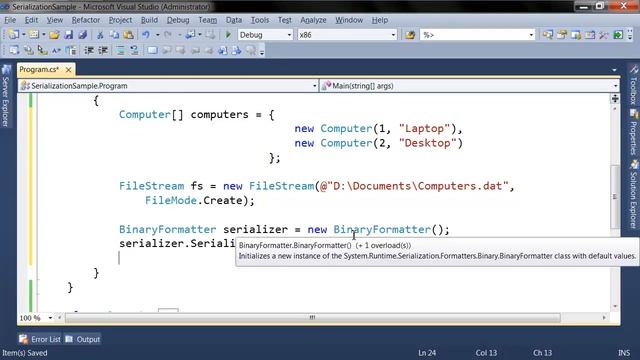Click the Display Word Completion icon
Screen dimensions: 640x360
pyautogui.click(x=56, y=51)
